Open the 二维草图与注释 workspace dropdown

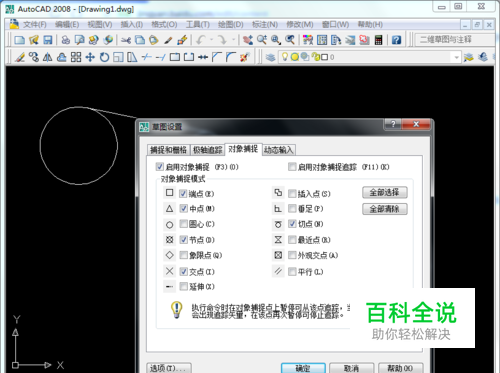tap(455, 40)
